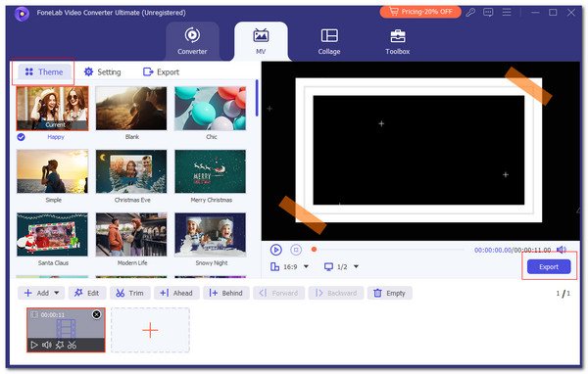Open the Export sub-tab
The height and width of the screenshot is (374, 588).
162,71
